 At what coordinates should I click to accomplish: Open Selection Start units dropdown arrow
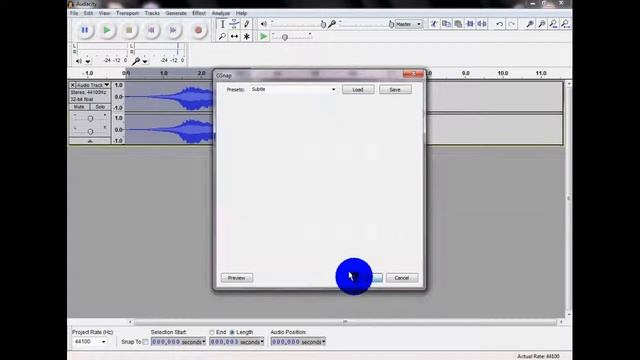pos(204,342)
